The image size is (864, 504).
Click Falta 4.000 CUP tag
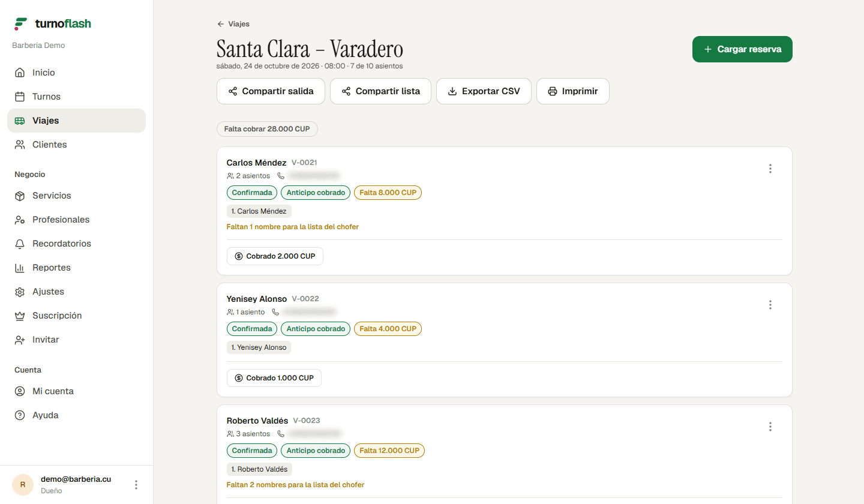(x=388, y=329)
